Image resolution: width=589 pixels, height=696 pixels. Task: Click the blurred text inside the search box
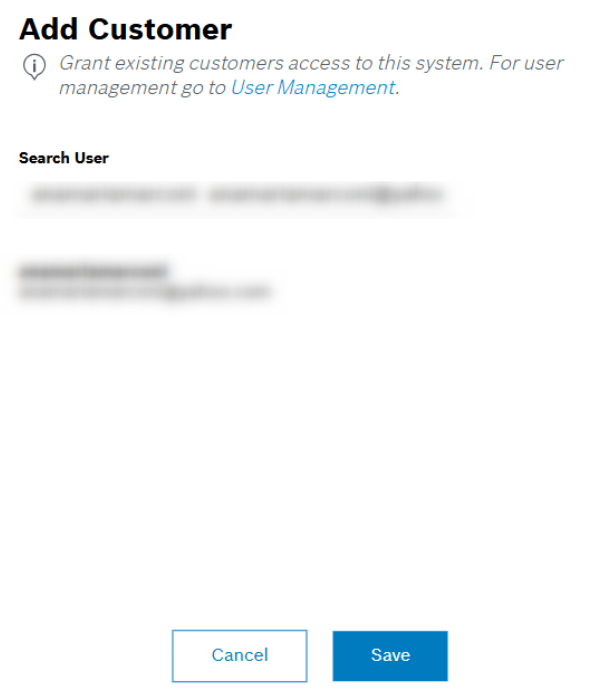(237, 195)
